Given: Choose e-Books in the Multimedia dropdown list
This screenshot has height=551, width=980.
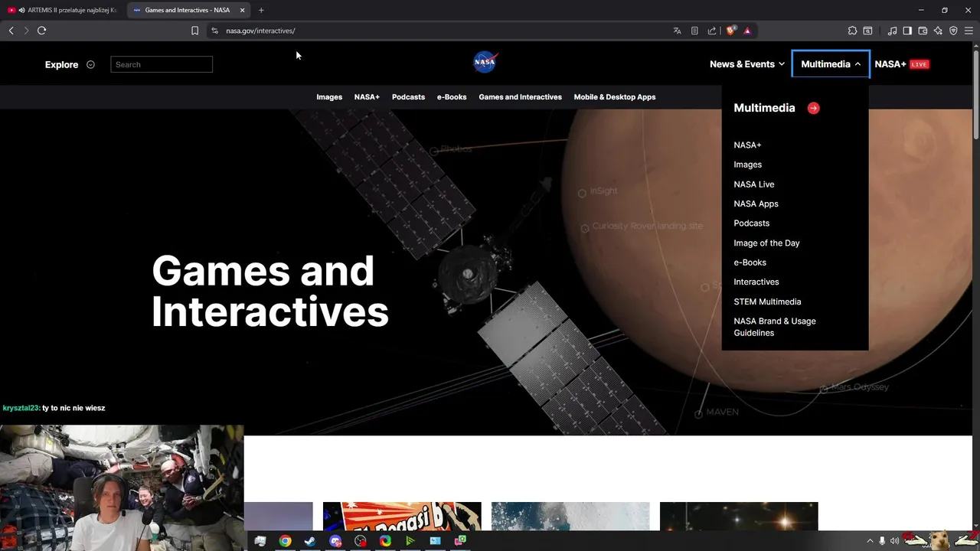Looking at the screenshot, I should pos(750,262).
